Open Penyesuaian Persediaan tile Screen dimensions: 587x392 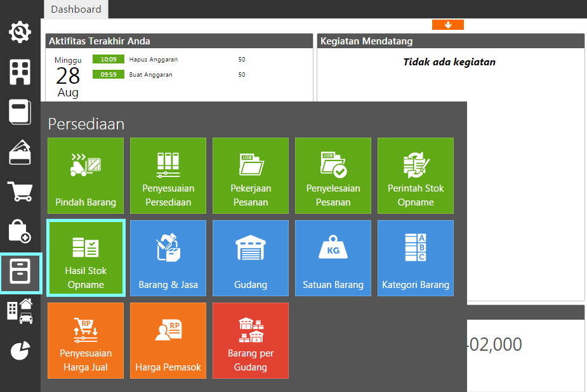[168, 176]
